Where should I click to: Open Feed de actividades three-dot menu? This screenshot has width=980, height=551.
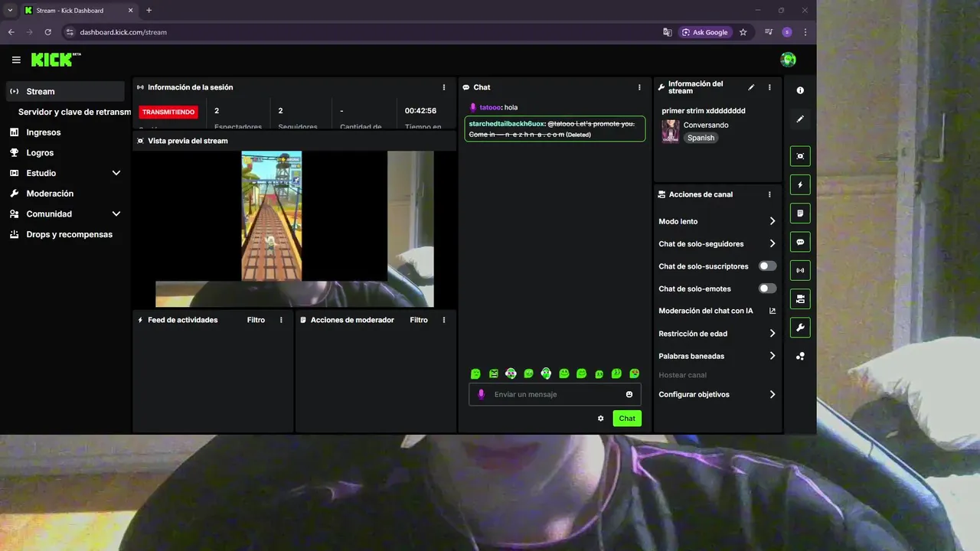pyautogui.click(x=281, y=320)
